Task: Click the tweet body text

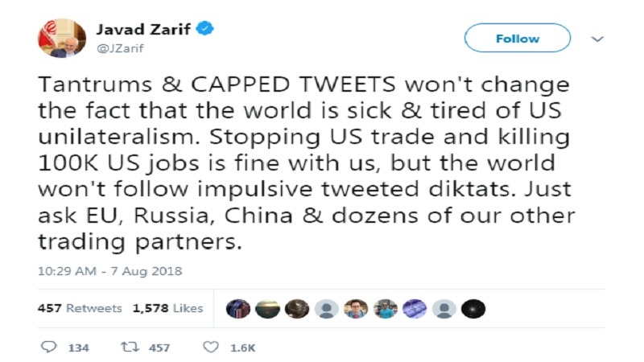Action: click(x=304, y=162)
